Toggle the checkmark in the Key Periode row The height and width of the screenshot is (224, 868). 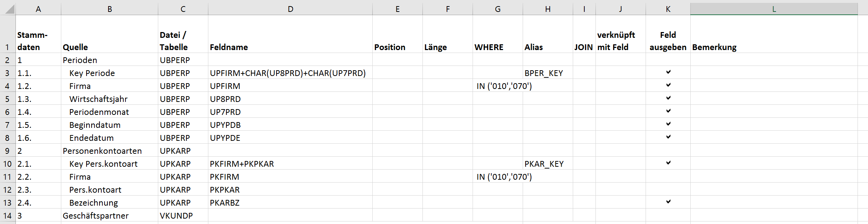[668, 72]
